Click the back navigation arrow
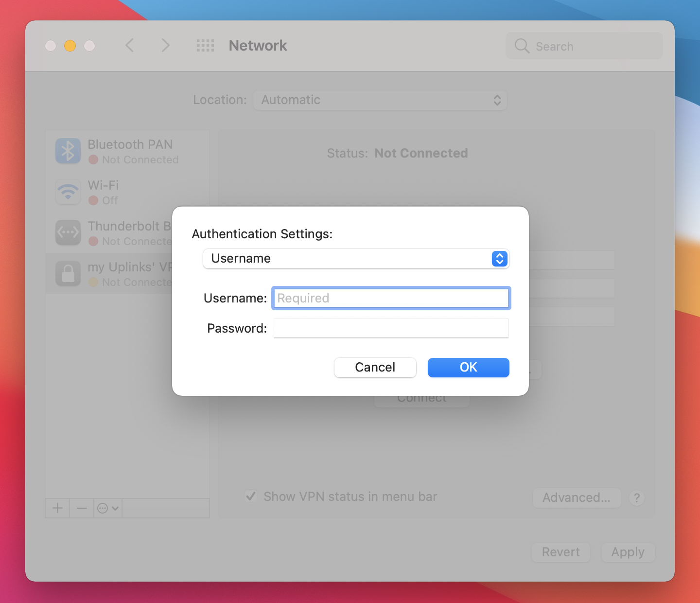The height and width of the screenshot is (603, 700). [x=130, y=45]
